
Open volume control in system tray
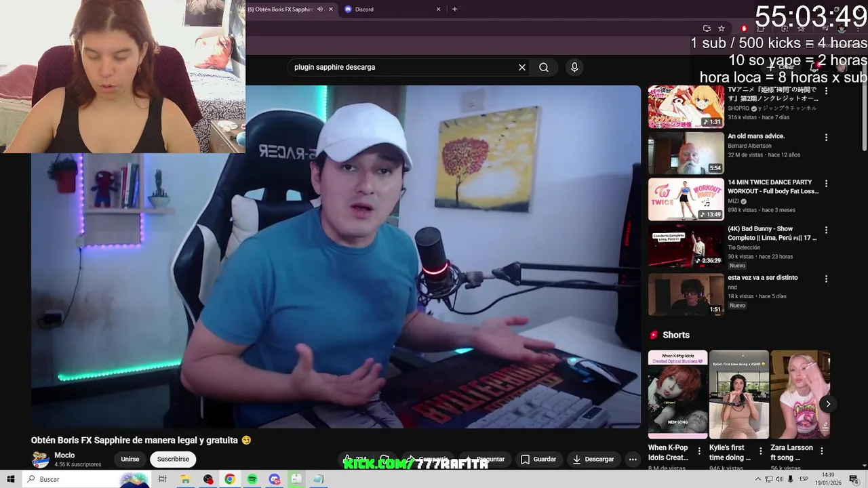click(x=779, y=479)
